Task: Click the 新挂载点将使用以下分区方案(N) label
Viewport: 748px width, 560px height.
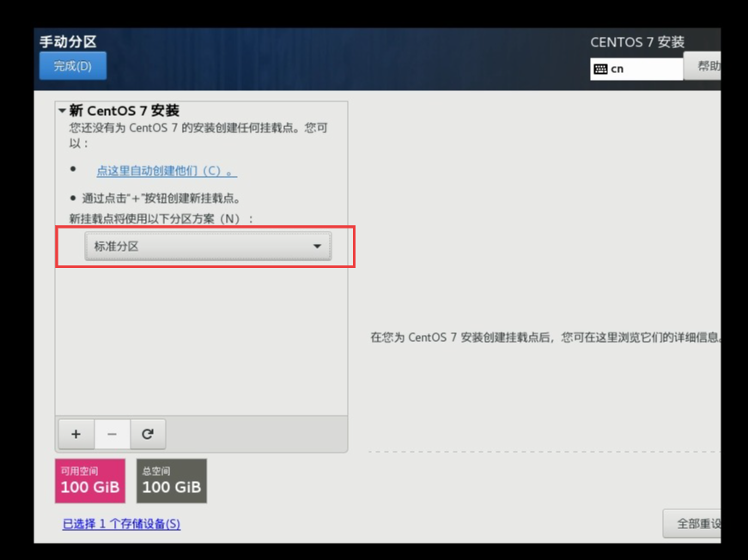Action: tap(161, 218)
